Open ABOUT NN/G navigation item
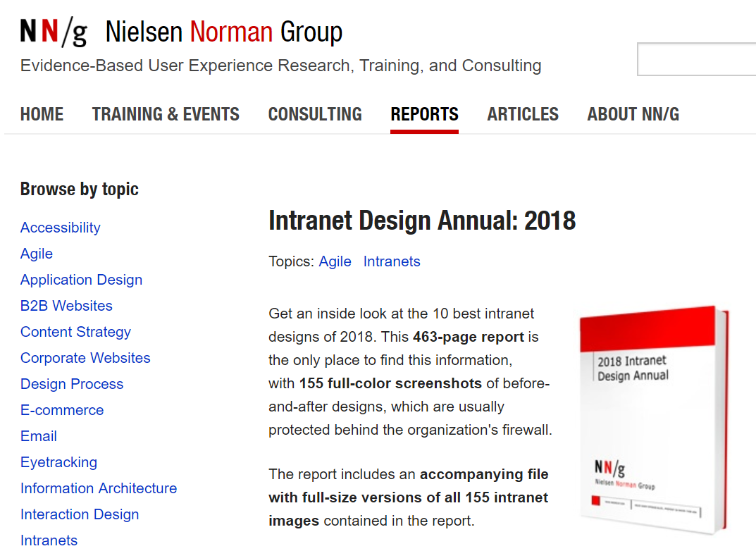The image size is (756, 551). 633,114
